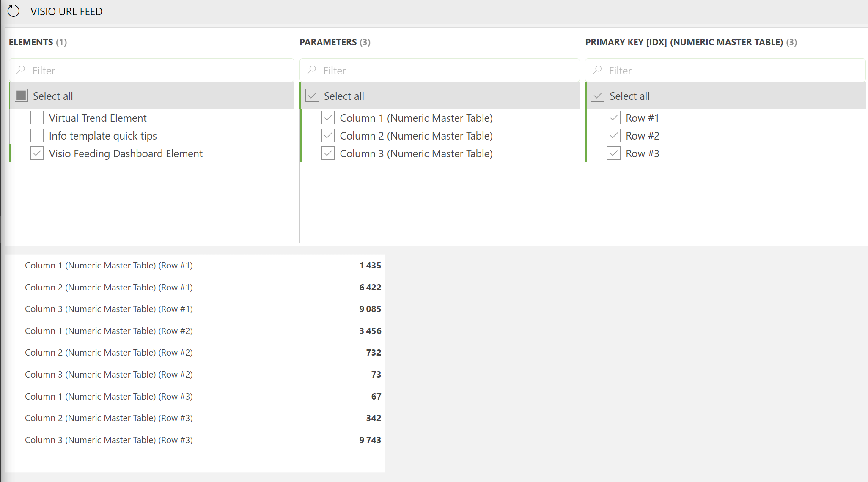Toggle Select all under Primary Key

tap(598, 96)
